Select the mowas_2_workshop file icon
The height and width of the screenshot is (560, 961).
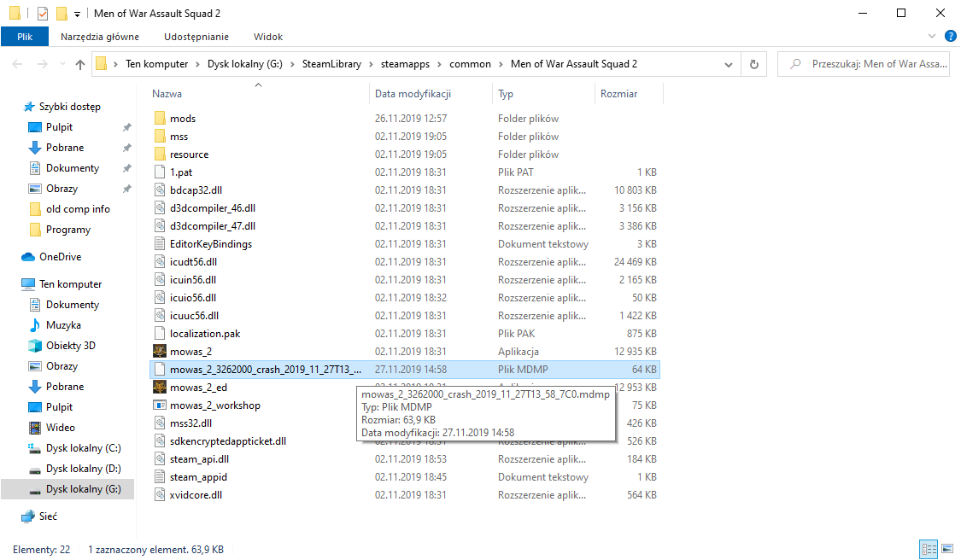160,405
